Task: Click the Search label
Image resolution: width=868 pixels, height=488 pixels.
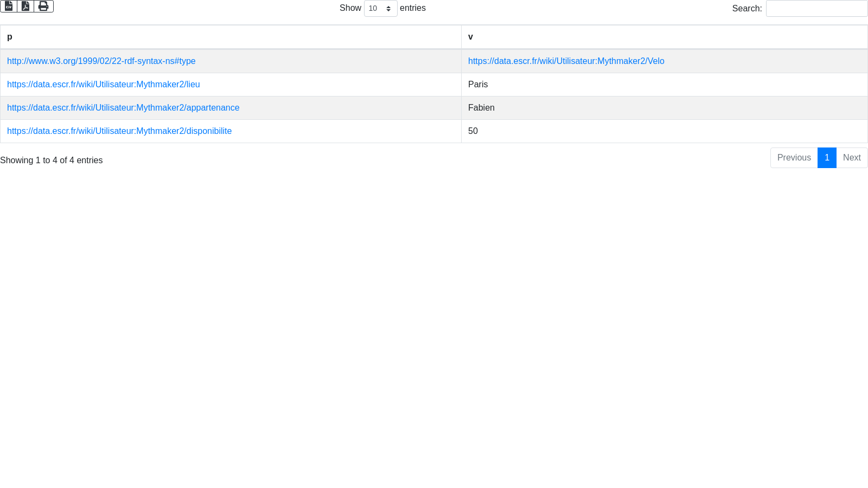Action: [x=746, y=9]
